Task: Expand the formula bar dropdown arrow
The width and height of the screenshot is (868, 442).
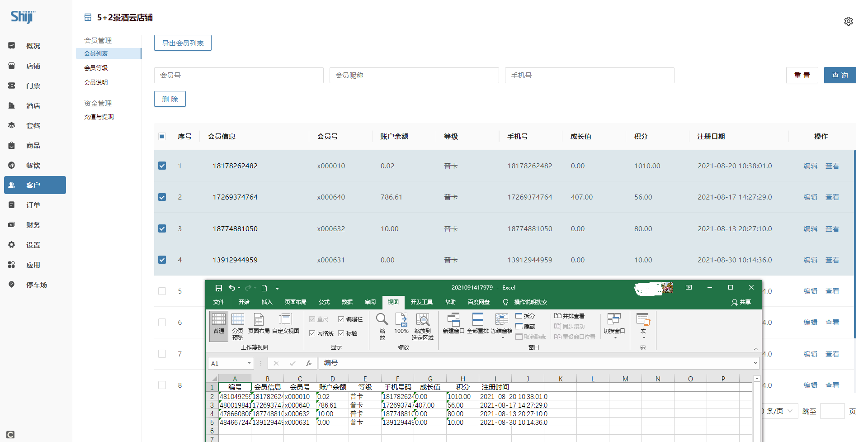Action: coord(755,363)
